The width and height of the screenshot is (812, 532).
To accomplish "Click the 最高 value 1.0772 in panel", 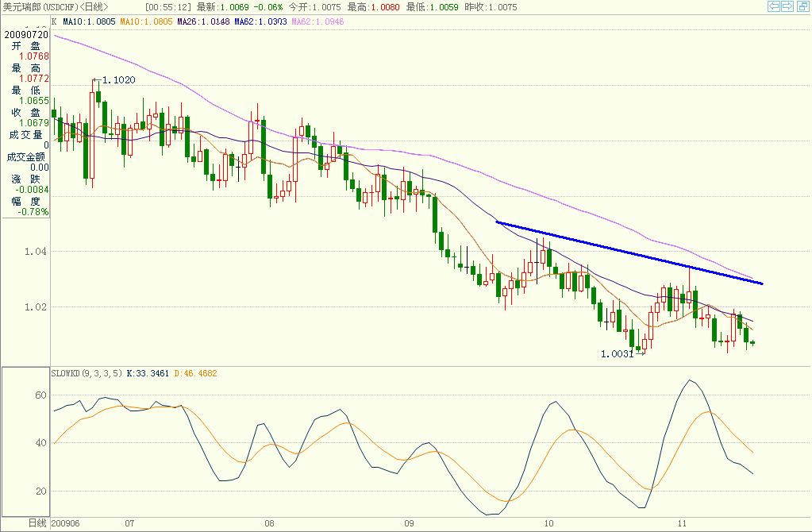I will (34, 79).
